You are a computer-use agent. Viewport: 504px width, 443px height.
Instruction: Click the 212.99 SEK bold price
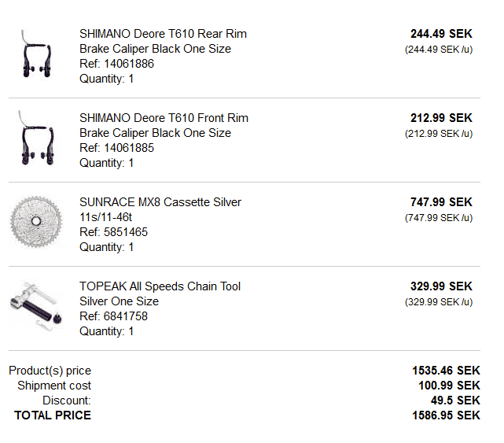click(x=441, y=118)
